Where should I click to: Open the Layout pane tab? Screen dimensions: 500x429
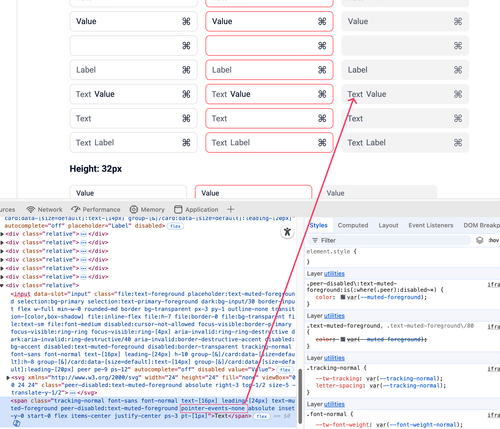tap(388, 225)
